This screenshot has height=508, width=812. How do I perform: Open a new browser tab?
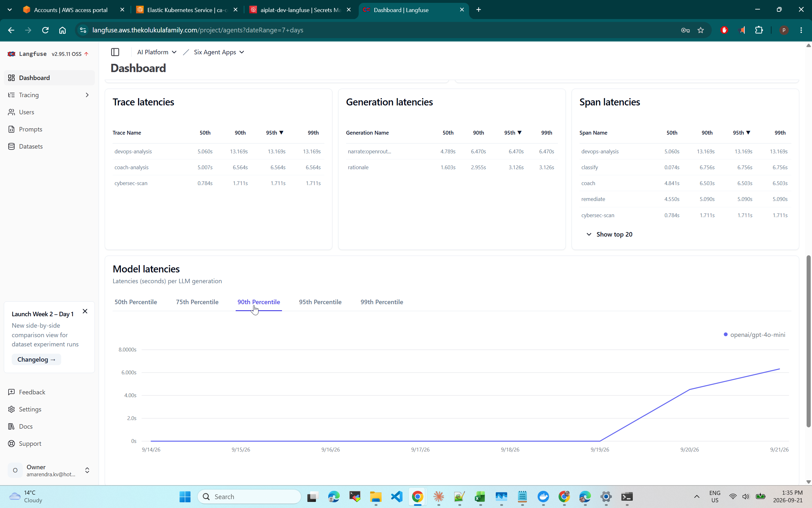click(479, 10)
